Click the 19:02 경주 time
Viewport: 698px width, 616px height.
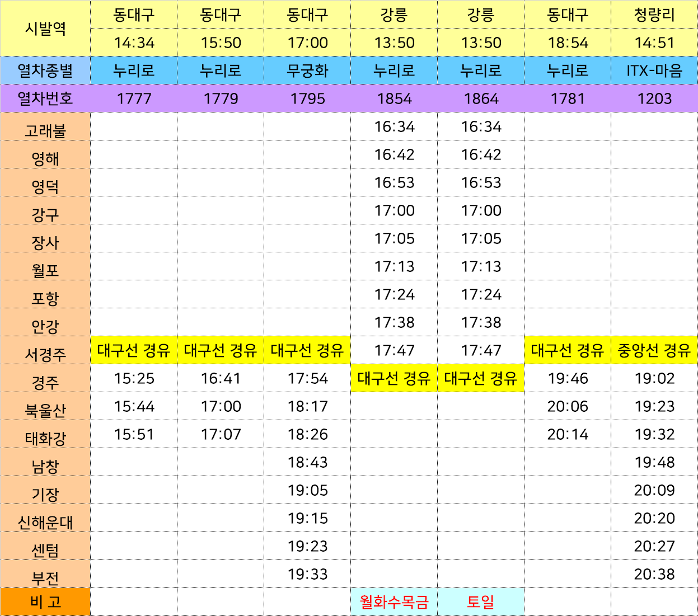pos(654,378)
